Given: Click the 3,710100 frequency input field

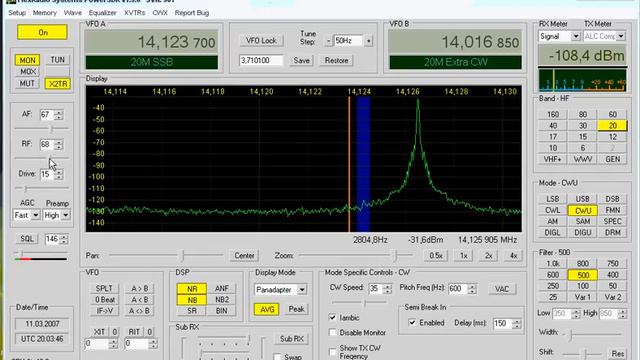Looking at the screenshot, I should 261,60.
